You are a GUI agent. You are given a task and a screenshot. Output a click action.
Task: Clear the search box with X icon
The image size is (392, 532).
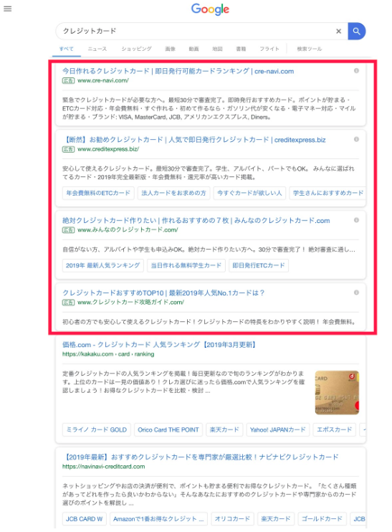pos(338,32)
